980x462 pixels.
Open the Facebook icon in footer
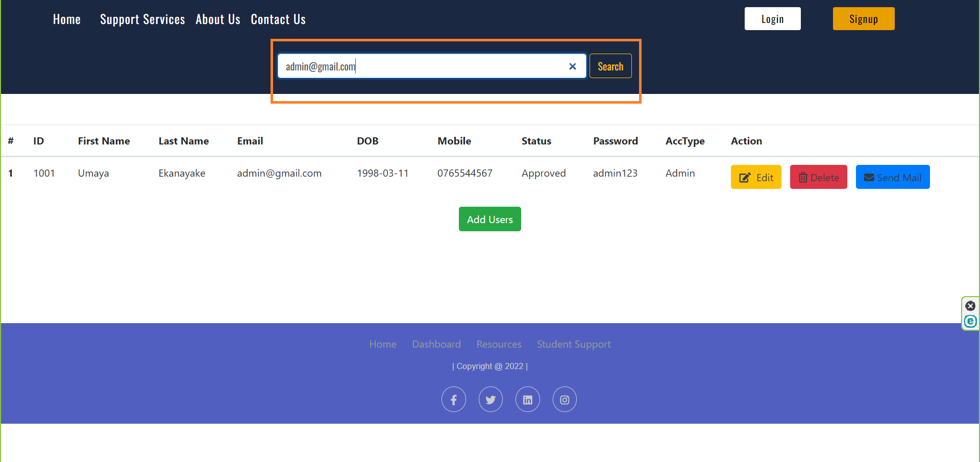coord(454,400)
